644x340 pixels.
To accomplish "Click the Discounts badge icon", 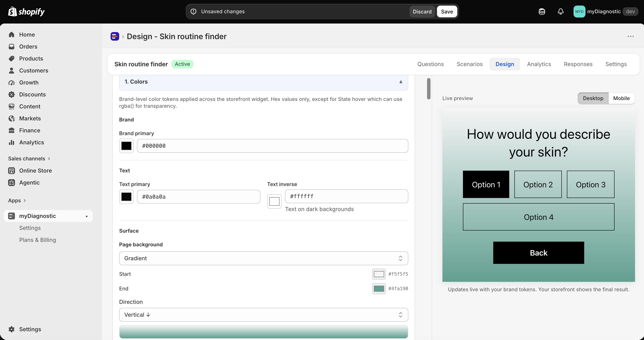I will [12, 94].
